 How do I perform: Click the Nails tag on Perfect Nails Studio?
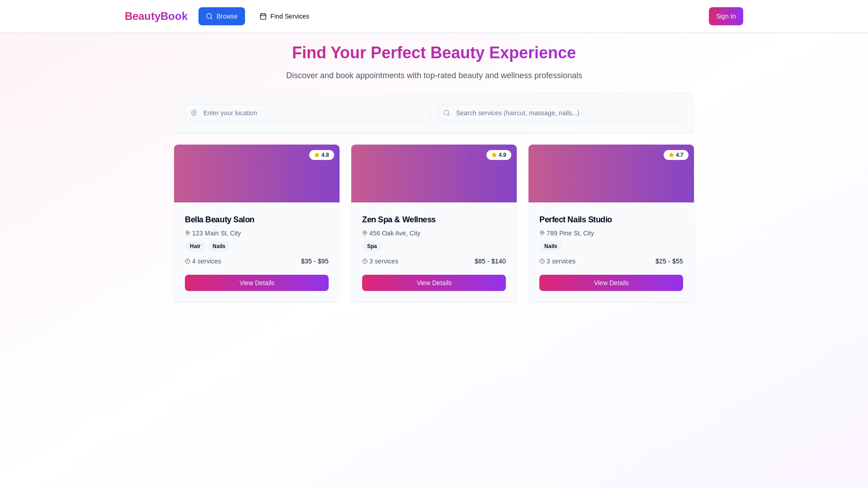point(551,246)
